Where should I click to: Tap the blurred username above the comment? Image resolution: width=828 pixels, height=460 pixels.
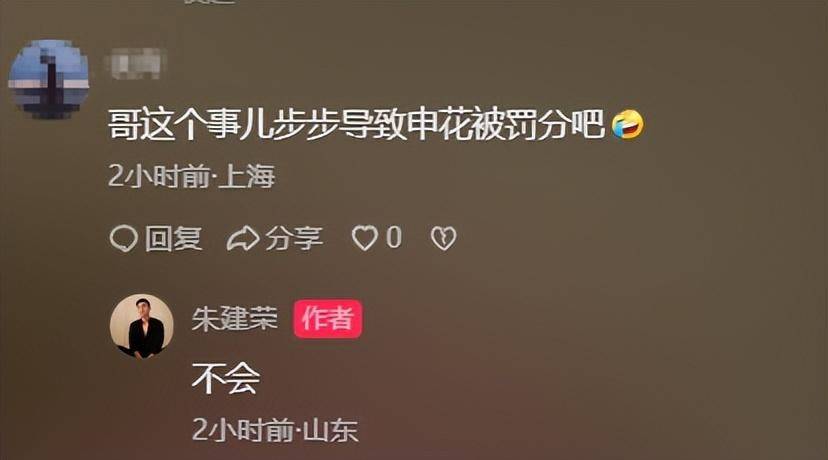[136, 63]
